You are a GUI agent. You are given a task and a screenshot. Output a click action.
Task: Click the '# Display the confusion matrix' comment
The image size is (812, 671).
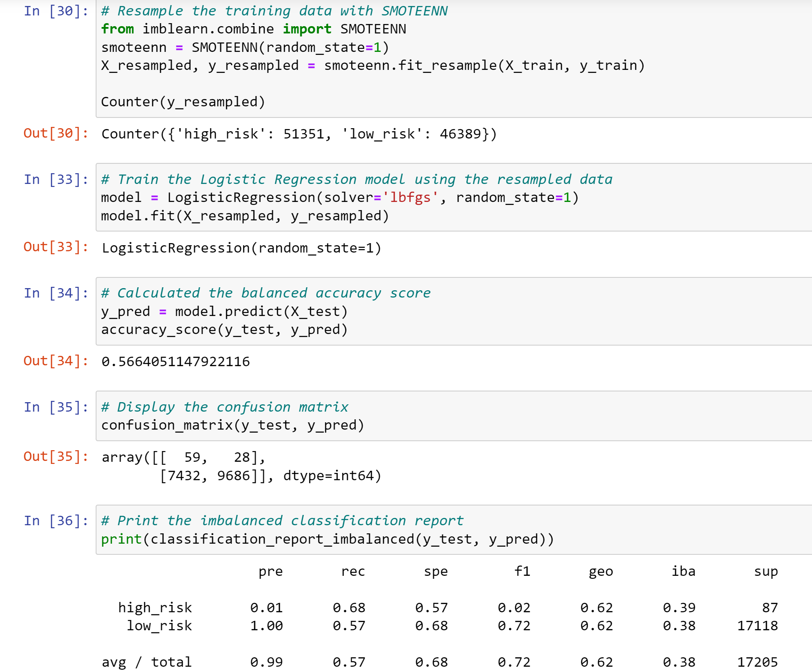tap(225, 407)
